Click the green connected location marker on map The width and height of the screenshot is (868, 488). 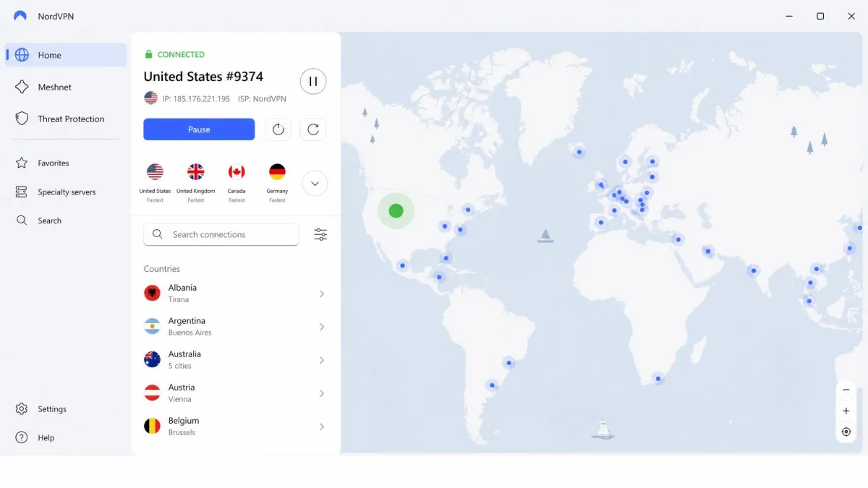[396, 210]
